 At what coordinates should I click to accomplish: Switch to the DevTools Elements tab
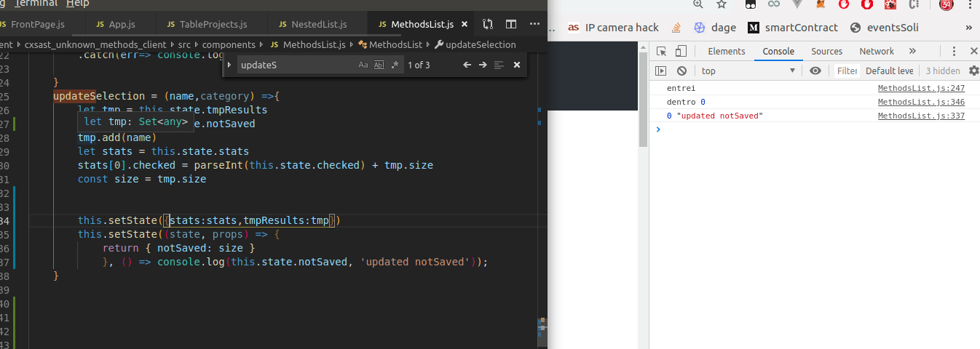[727, 51]
